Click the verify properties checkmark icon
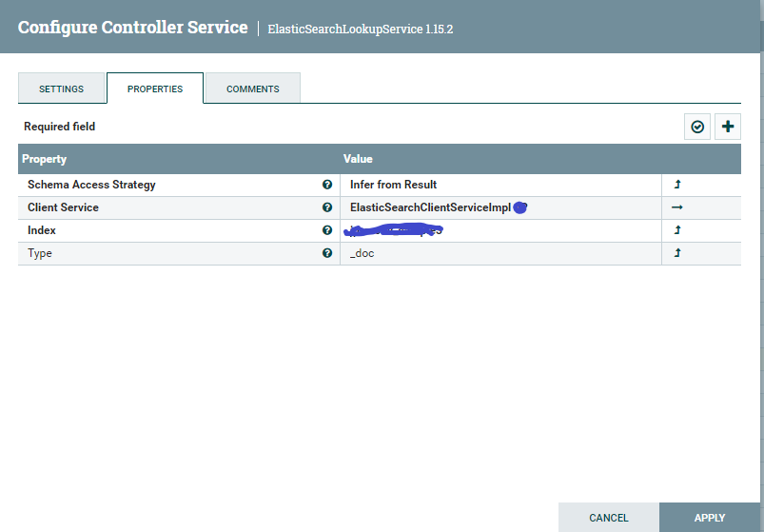The height and width of the screenshot is (532, 764). point(697,127)
